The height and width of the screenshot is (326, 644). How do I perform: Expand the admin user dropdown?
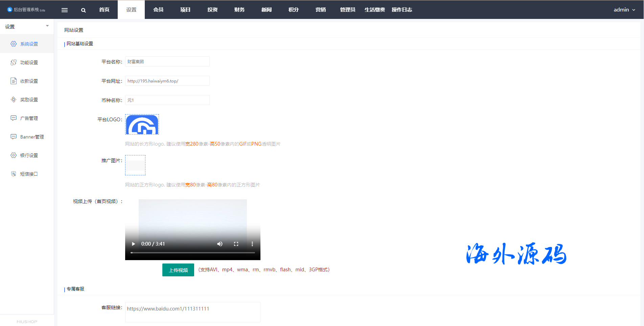tap(624, 10)
